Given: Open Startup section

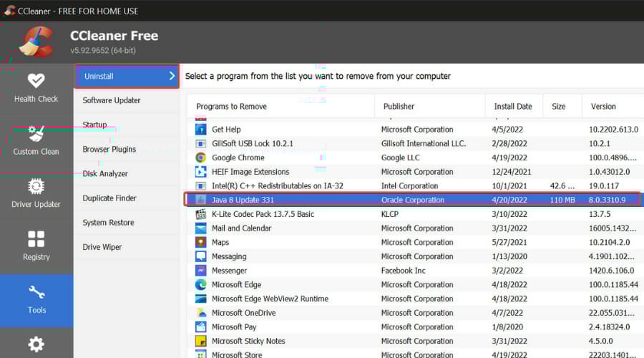Looking at the screenshot, I should [x=127, y=125].
